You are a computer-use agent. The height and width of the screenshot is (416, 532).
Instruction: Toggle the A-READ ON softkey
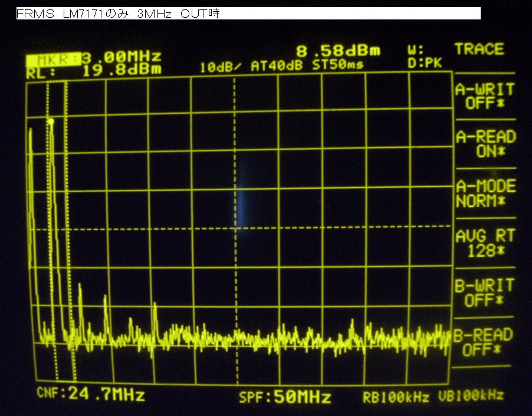pyautogui.click(x=486, y=144)
